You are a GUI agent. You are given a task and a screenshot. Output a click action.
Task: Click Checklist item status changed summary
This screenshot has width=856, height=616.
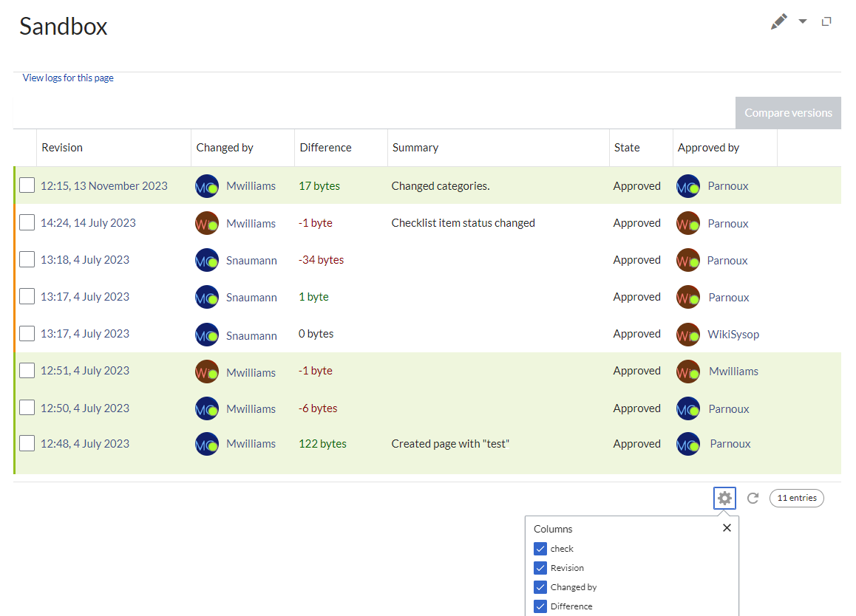coord(463,223)
